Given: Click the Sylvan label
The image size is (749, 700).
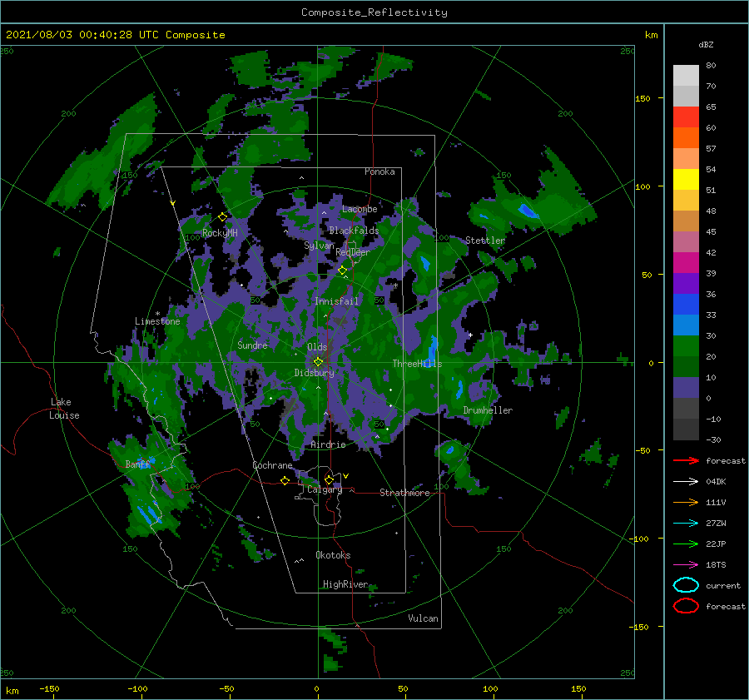Looking at the screenshot, I should (319, 246).
